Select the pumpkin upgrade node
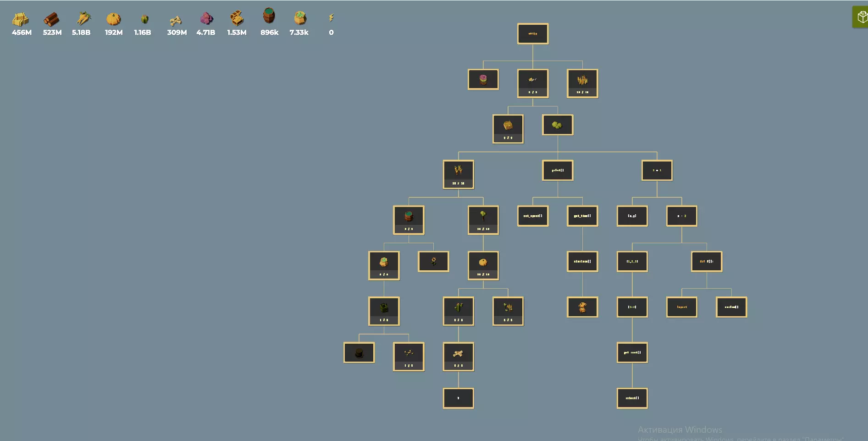Image resolution: width=868 pixels, height=441 pixels. click(x=483, y=265)
